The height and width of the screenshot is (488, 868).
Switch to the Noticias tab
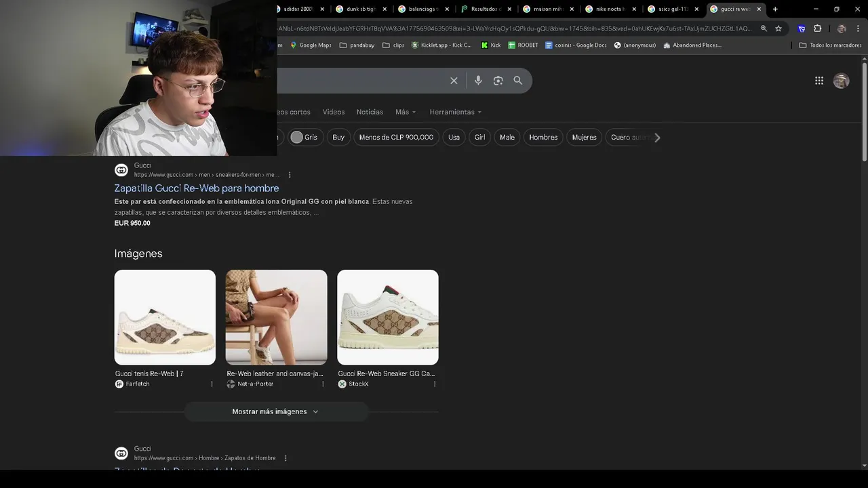click(x=370, y=112)
